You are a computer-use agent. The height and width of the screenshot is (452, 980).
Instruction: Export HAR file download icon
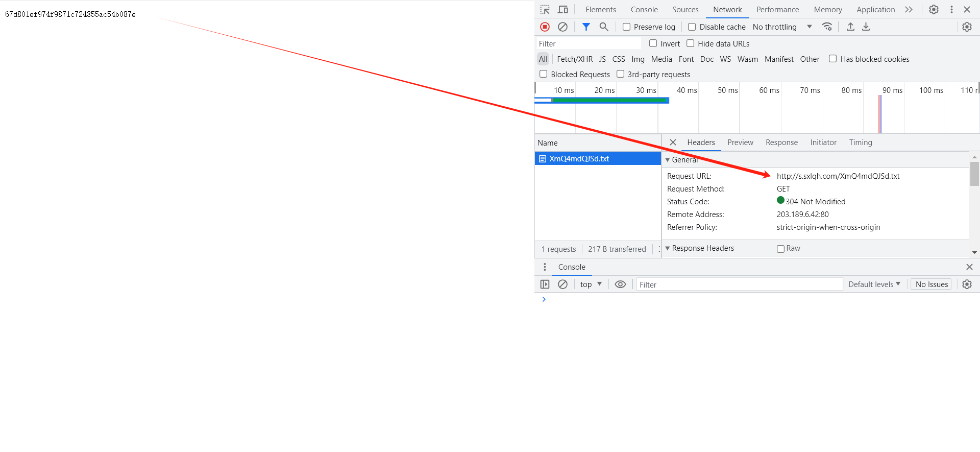(866, 27)
